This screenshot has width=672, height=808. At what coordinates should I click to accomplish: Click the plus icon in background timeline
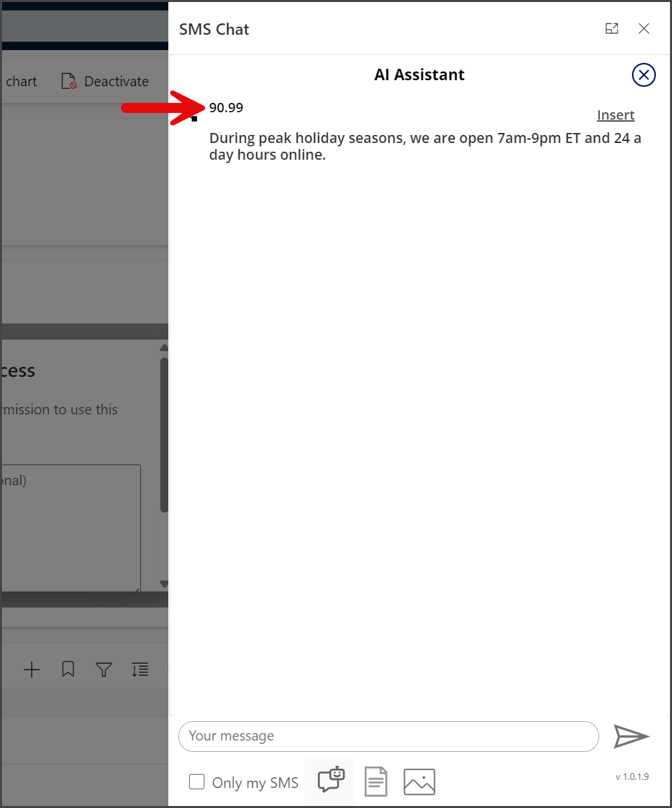point(32,670)
